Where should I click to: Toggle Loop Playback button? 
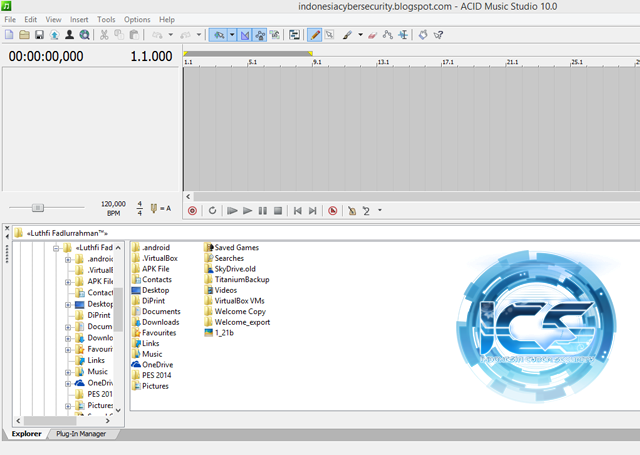pyautogui.click(x=212, y=211)
